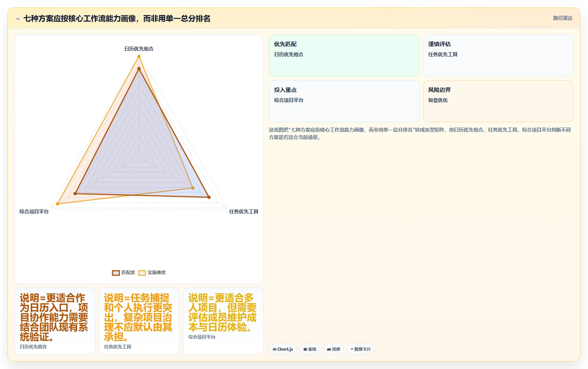Open the 优先匹配 card

(344, 55)
